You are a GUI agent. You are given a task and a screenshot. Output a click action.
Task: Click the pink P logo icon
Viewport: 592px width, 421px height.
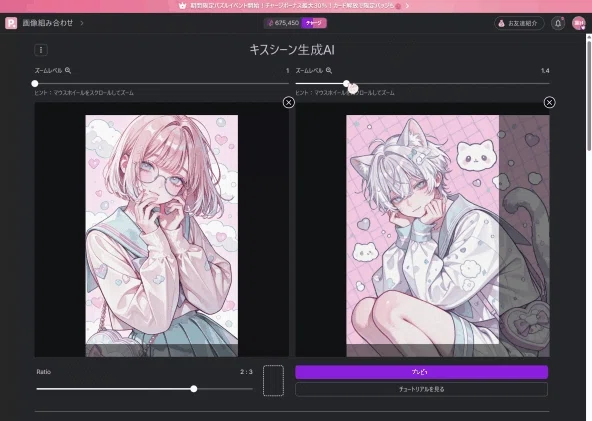click(x=11, y=23)
